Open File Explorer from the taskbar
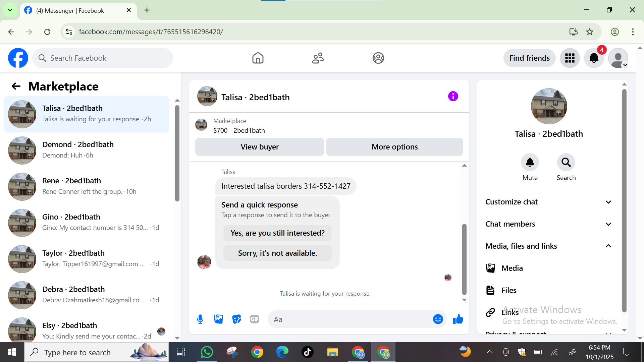Screen dimensions: 644x362 332,352
